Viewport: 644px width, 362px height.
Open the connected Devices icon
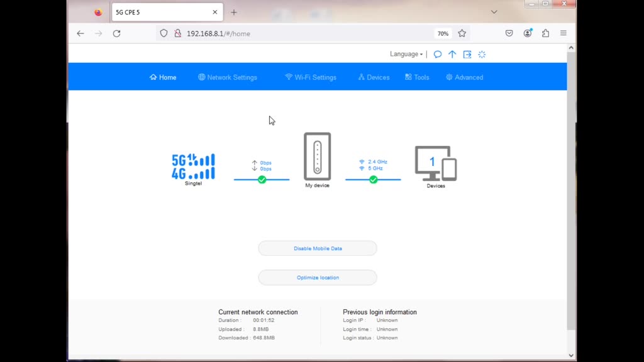[x=435, y=163]
